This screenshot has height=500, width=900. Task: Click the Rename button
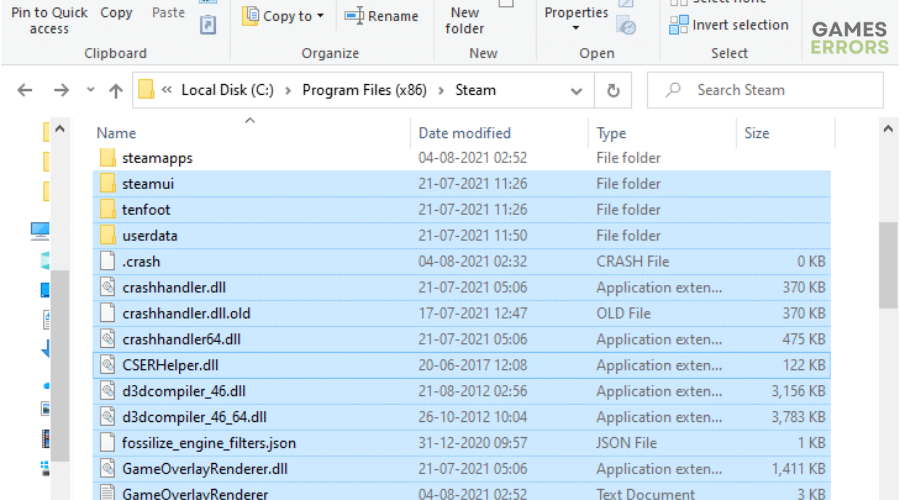point(382,16)
